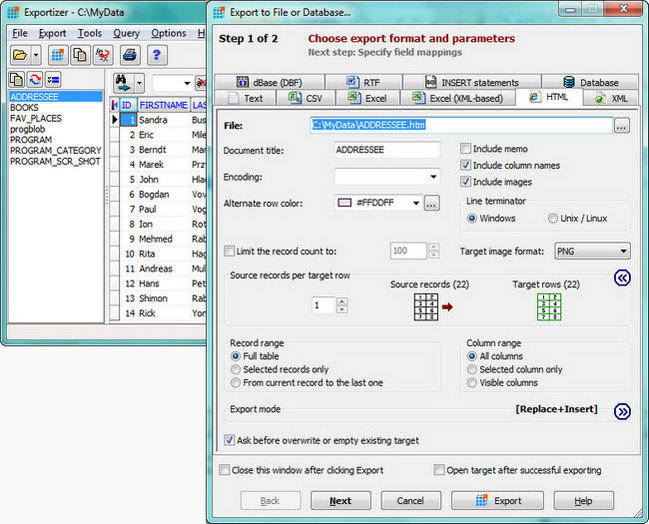Select the Unix / Linux line terminator

[x=553, y=218]
